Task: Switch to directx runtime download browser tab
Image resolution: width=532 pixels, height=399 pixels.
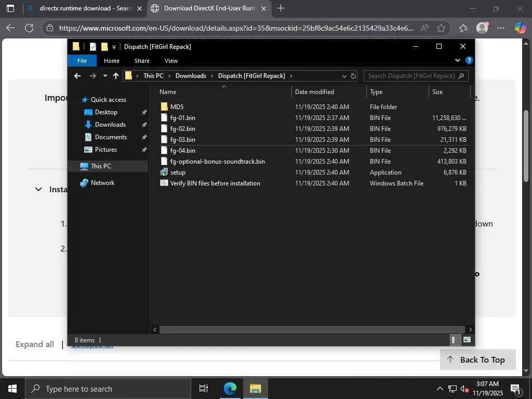Action: point(85,8)
